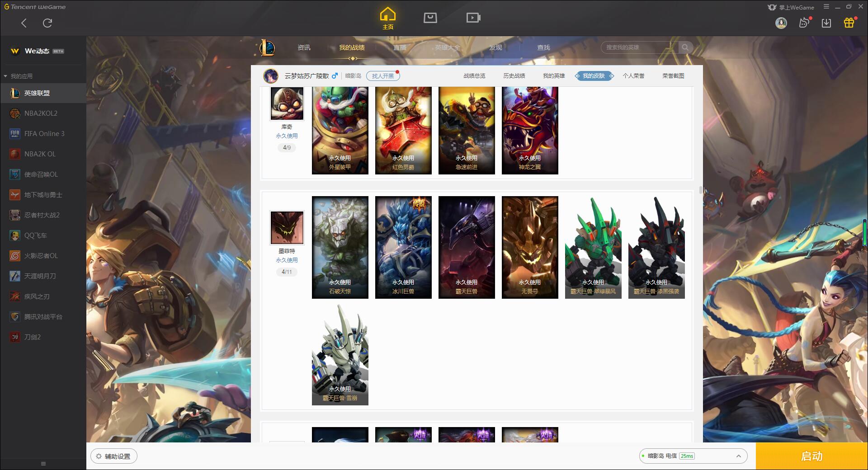Switch to 我的英雄 sub-tab
The image size is (868, 470).
coord(554,76)
